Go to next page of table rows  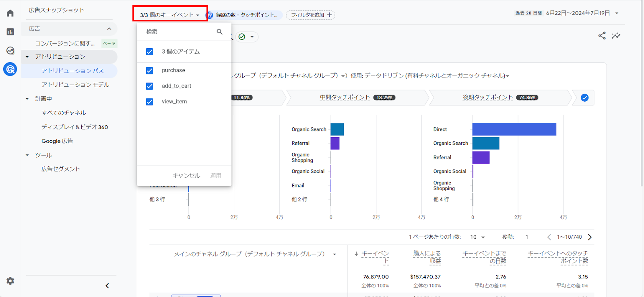tap(590, 237)
